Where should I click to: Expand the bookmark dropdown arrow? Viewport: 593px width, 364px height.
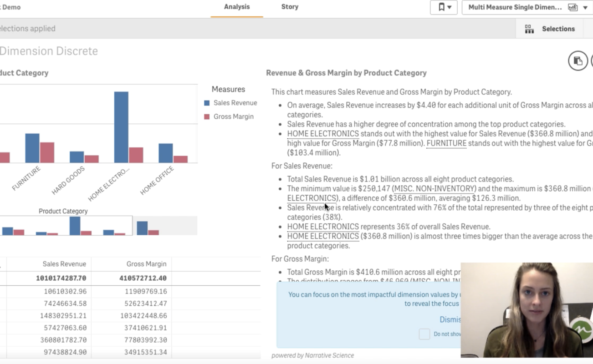point(450,7)
